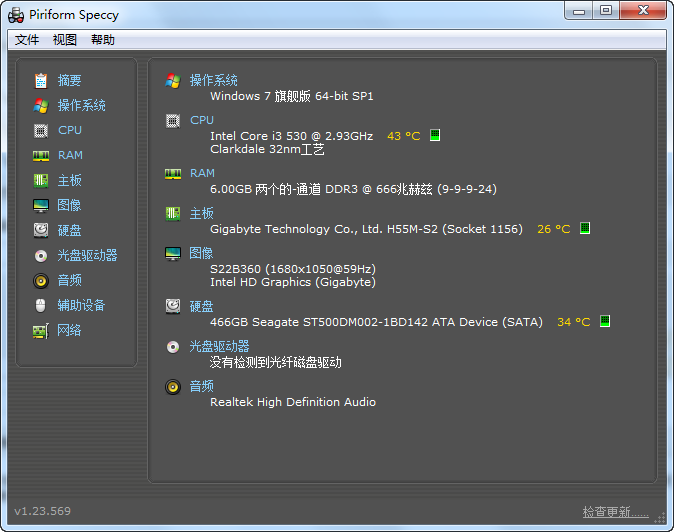
Task: Click the CPU temperature indicator icon next to 43 °C
Action: click(x=435, y=135)
